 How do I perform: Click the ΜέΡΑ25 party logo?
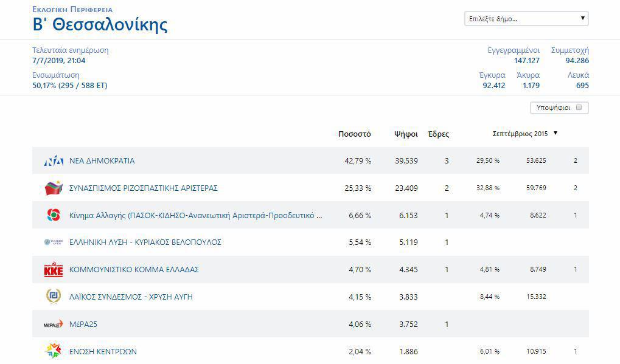point(54,325)
